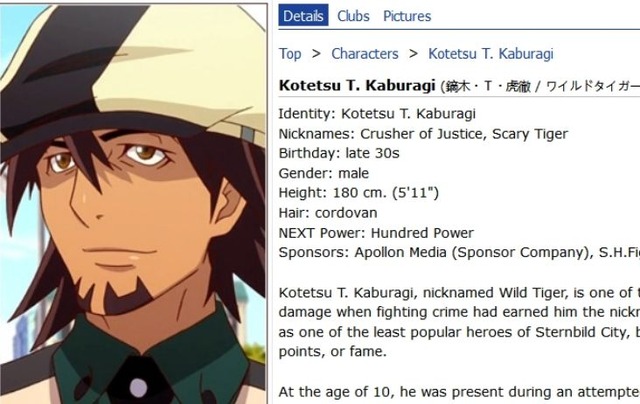Click the Gender: male line
The image size is (640, 404).
[x=324, y=173]
